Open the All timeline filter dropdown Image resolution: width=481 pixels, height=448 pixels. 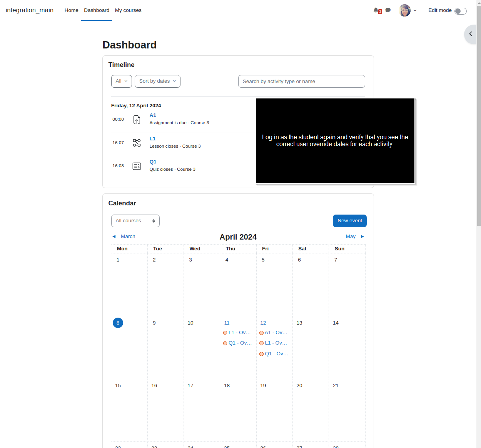tap(122, 81)
